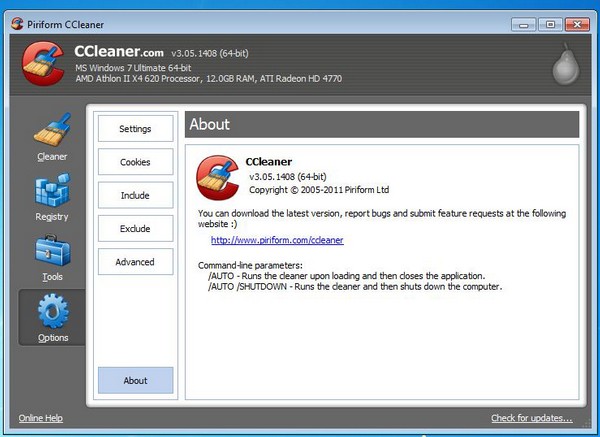The height and width of the screenshot is (437, 600).
Task: Click the CCleaner.com header title
Action: pos(119,52)
